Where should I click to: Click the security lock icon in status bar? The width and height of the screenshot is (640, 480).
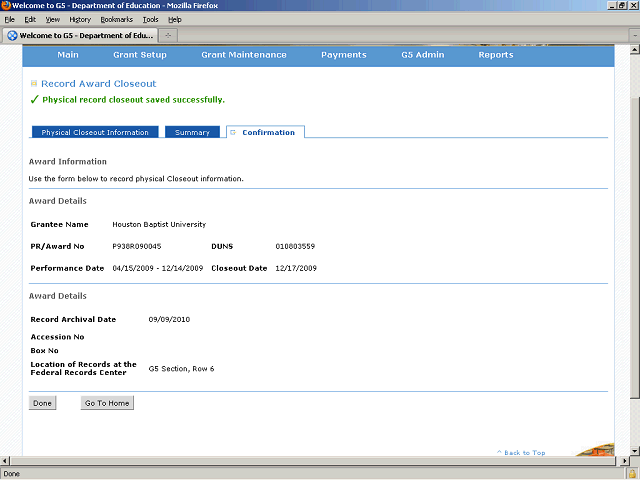pos(633,474)
